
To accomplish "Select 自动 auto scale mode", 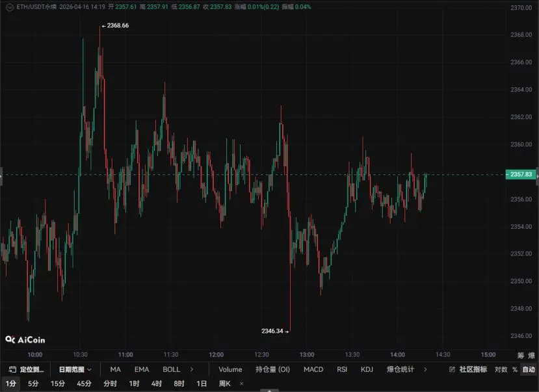I will tap(529, 369).
